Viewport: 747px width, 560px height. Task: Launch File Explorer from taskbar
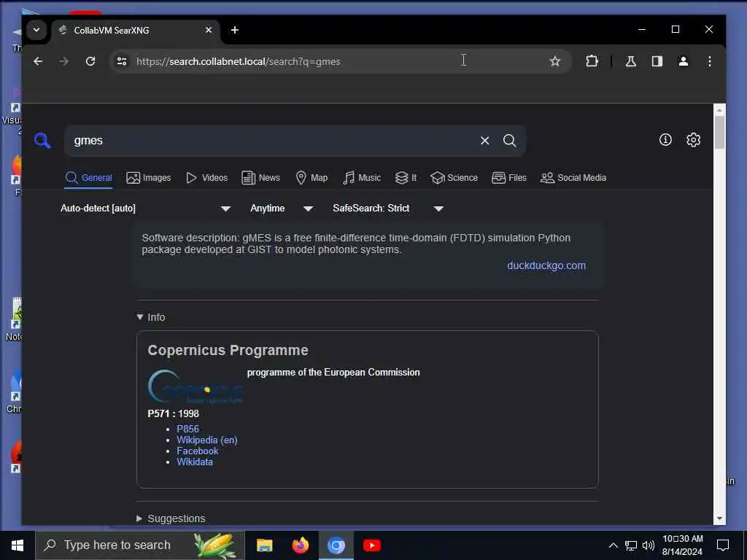pyautogui.click(x=264, y=545)
